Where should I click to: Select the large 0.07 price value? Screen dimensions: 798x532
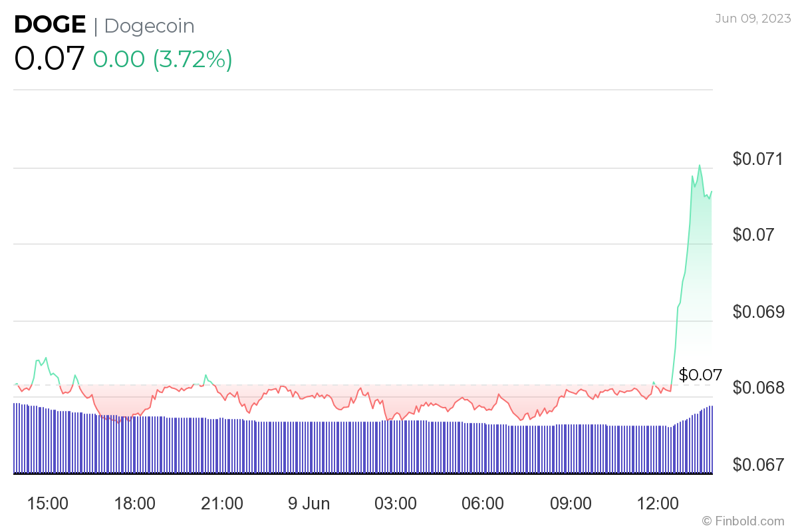(x=49, y=59)
